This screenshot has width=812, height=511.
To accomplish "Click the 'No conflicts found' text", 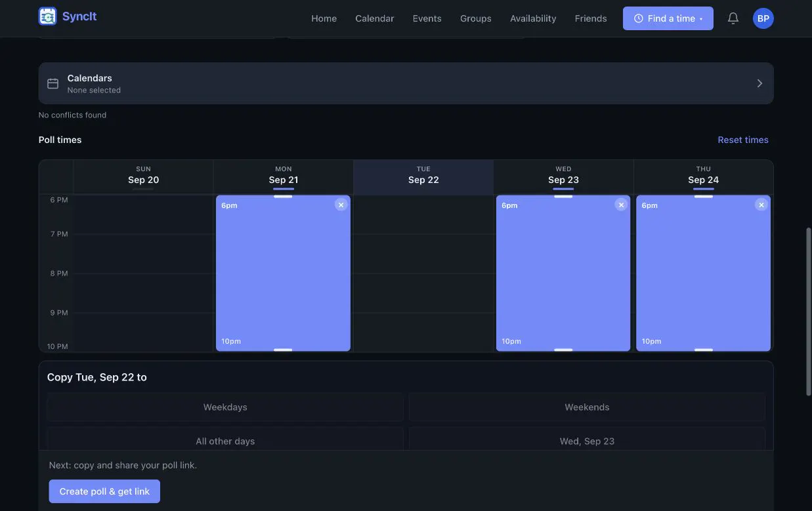I will (72, 115).
